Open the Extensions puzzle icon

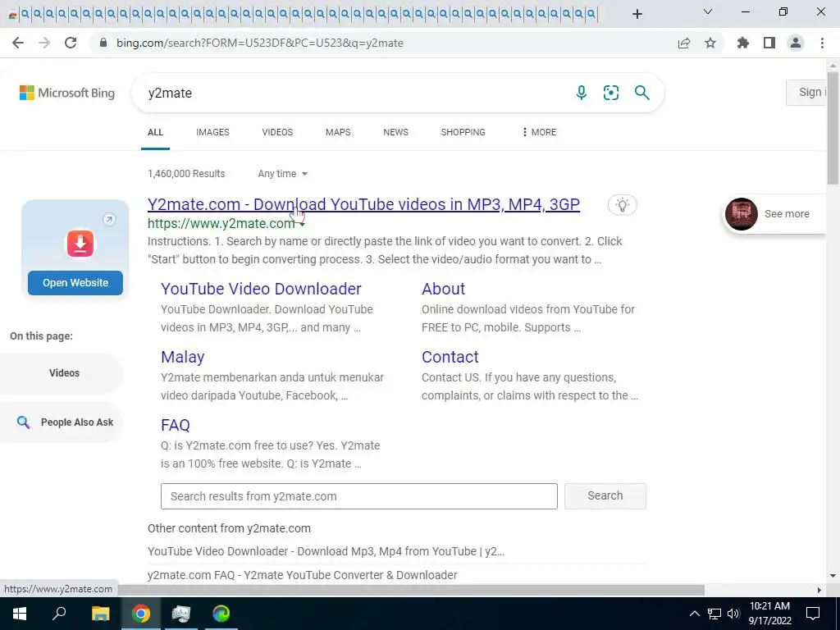[743, 43]
